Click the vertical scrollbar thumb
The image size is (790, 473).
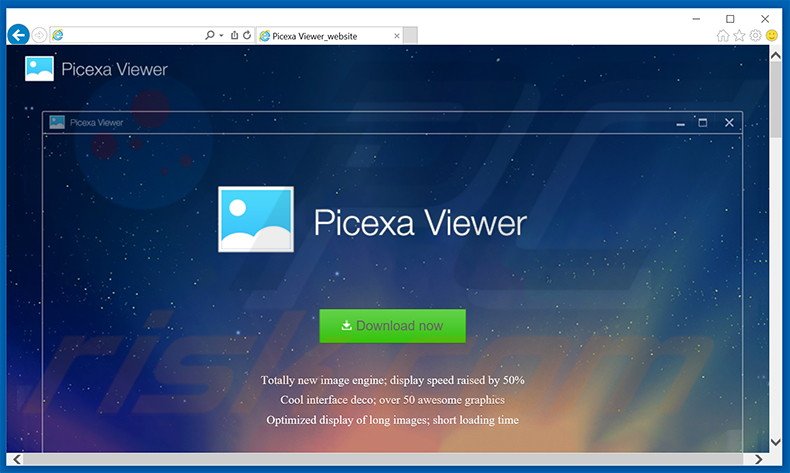click(776, 100)
